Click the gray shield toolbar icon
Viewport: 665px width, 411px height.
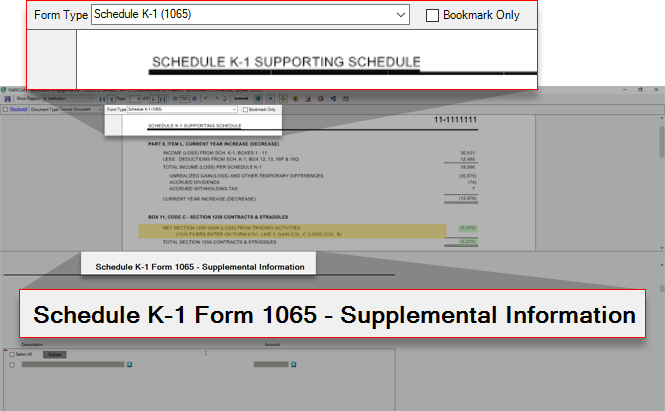pos(321,98)
